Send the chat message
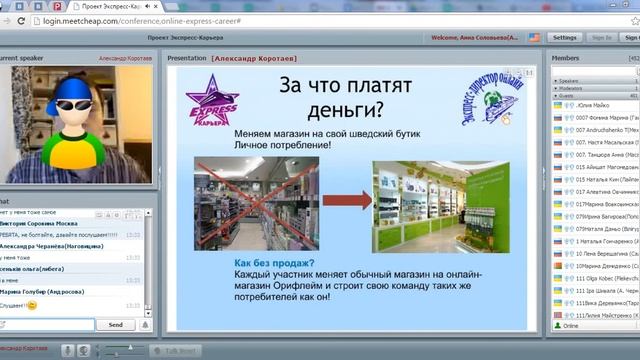The width and height of the screenshot is (640, 360). click(116, 325)
